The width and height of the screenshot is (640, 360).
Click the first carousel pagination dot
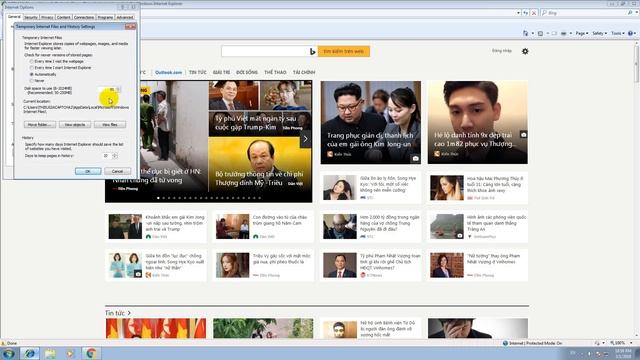coord(158,198)
